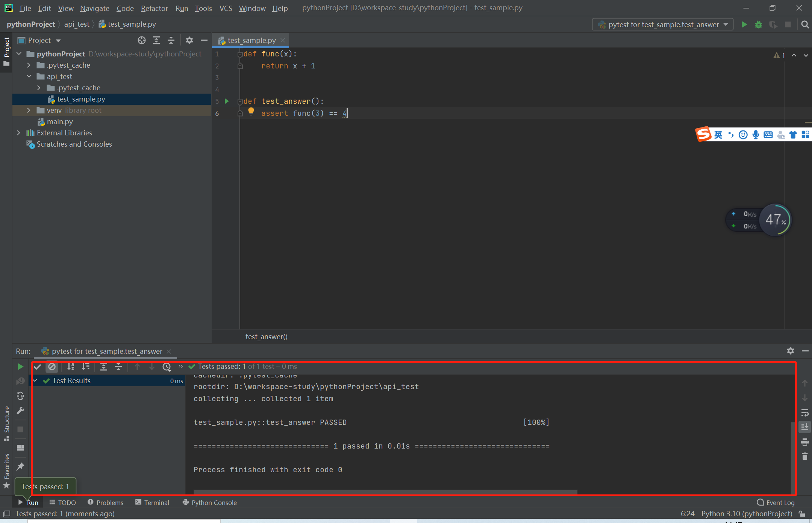Expand the venv library root folder
812x523 pixels.
pyautogui.click(x=29, y=110)
